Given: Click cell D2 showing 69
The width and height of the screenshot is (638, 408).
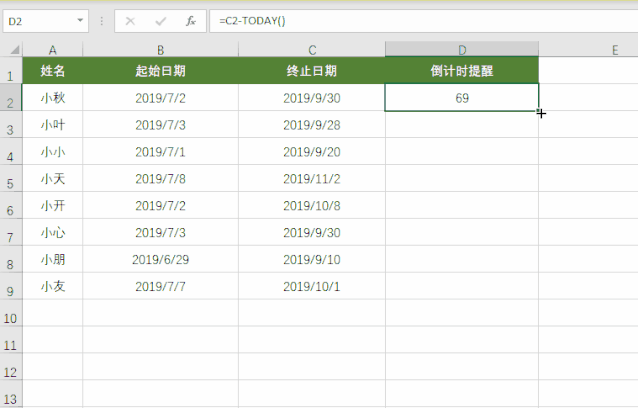Looking at the screenshot, I should coord(462,98).
